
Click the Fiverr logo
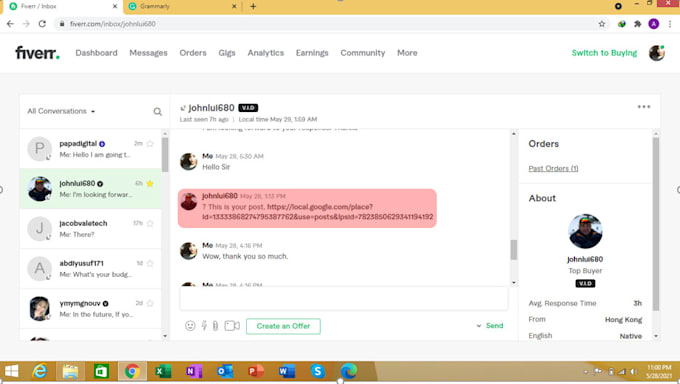(x=37, y=53)
